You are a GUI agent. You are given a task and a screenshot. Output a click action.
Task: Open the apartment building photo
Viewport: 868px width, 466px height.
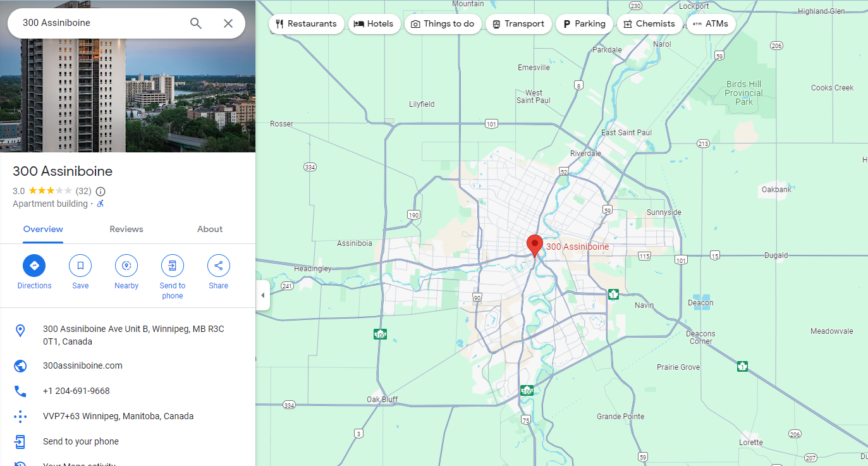(x=128, y=95)
